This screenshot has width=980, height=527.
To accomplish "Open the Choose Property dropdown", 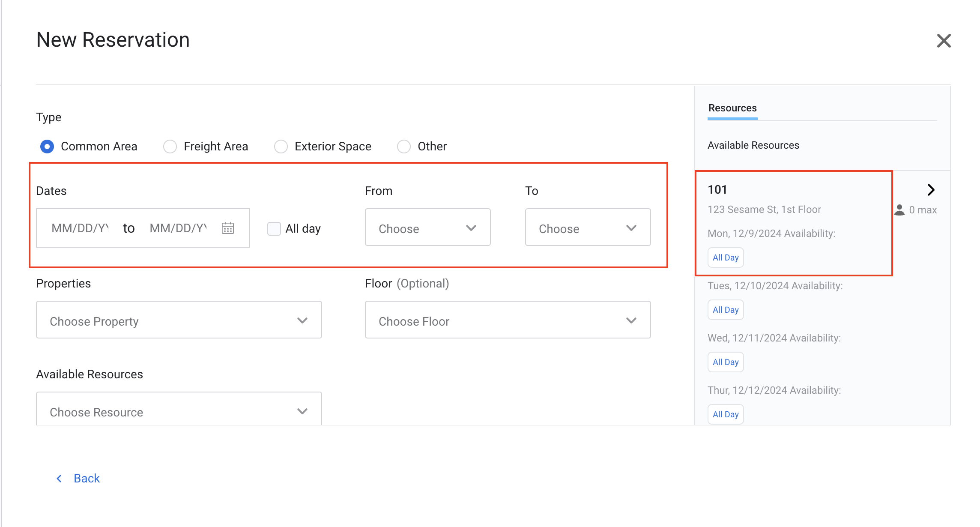I will click(179, 320).
